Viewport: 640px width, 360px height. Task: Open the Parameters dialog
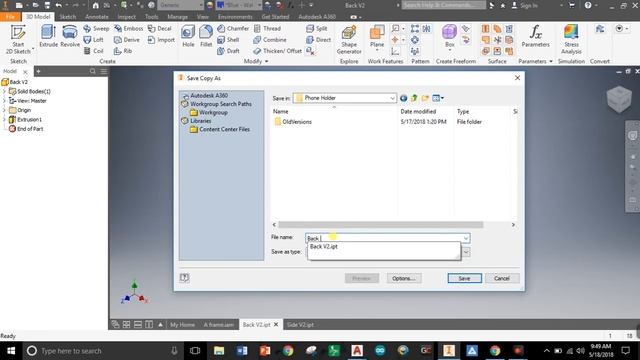[535, 36]
